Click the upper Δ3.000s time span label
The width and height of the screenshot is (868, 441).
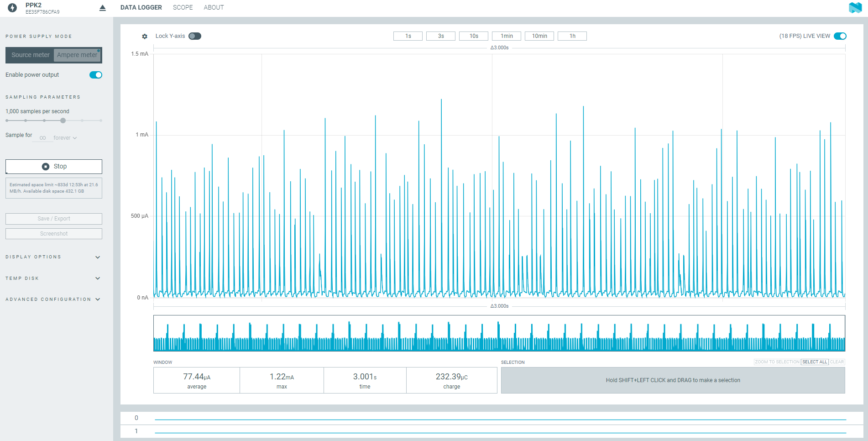click(x=499, y=48)
